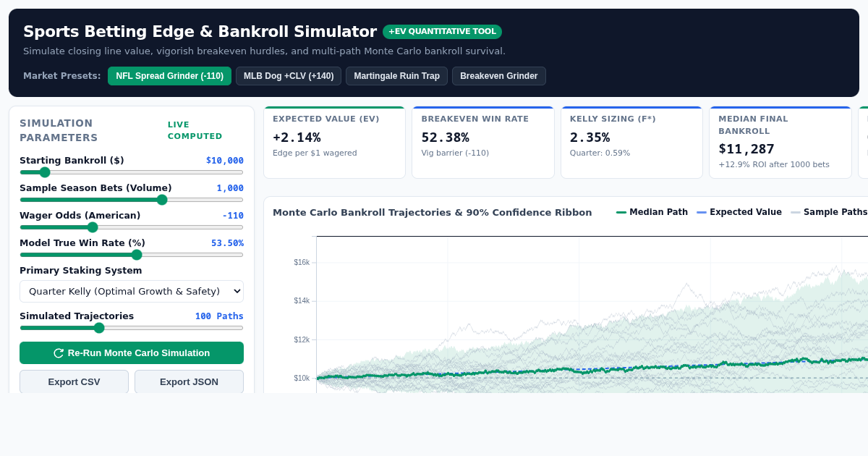Click the +2.14% expected value figure
868x456 pixels.
point(297,138)
